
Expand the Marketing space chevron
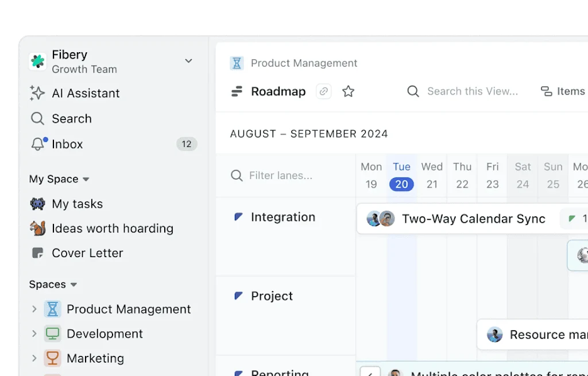pyautogui.click(x=34, y=358)
